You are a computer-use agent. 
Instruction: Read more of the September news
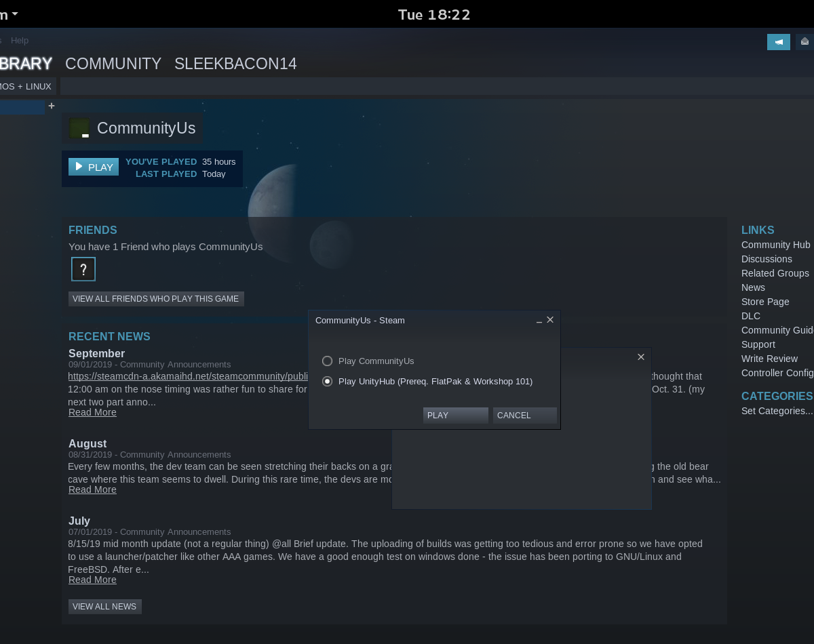[x=92, y=412]
